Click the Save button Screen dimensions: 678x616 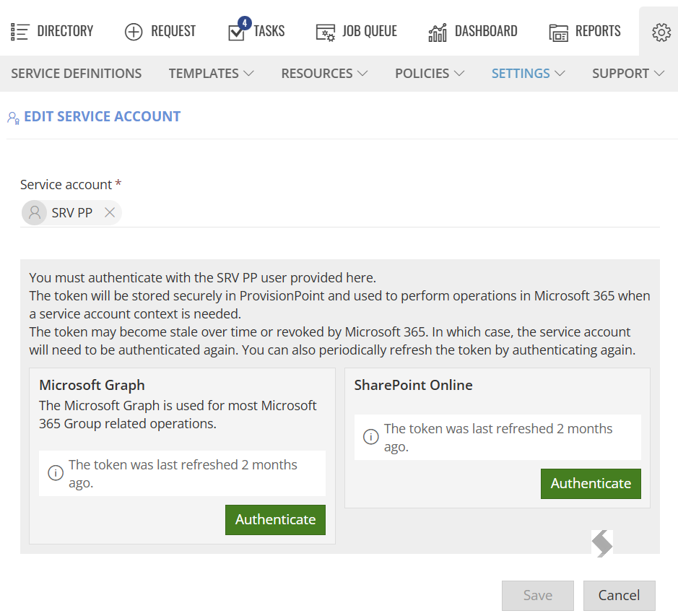(538, 596)
